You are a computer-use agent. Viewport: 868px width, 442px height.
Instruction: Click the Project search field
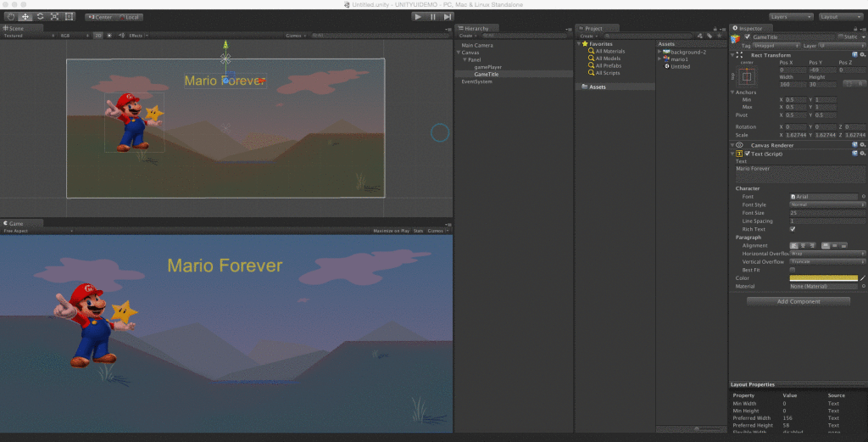[648, 36]
